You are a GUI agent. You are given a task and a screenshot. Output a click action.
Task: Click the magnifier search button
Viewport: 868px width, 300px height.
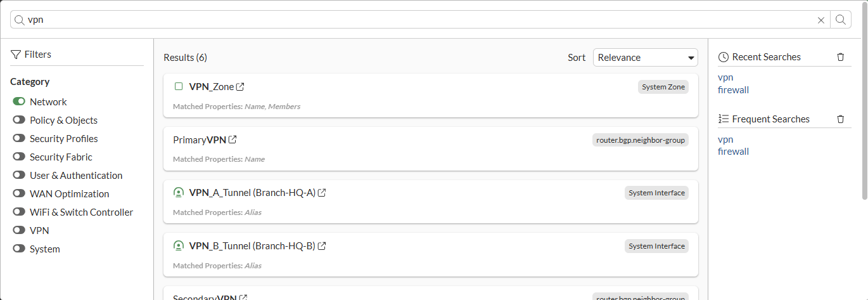tap(841, 20)
